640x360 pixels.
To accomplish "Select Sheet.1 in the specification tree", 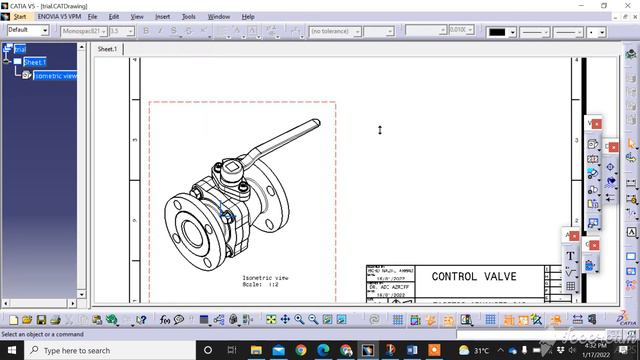I will point(35,62).
